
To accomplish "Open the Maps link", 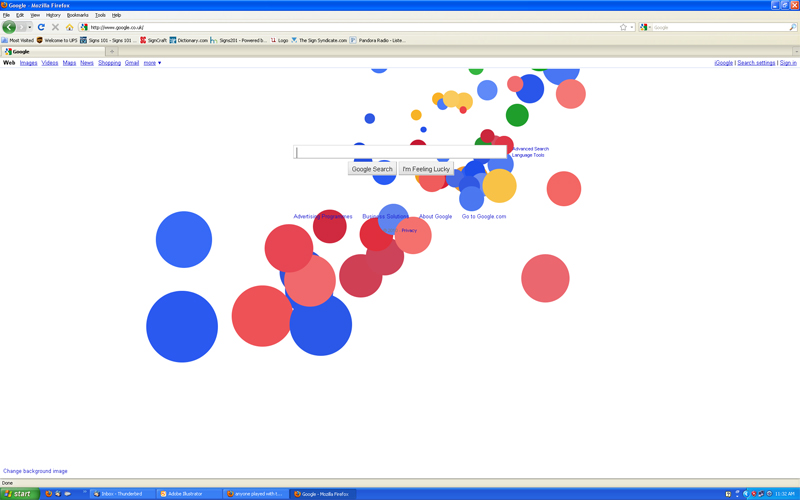I will pos(69,63).
